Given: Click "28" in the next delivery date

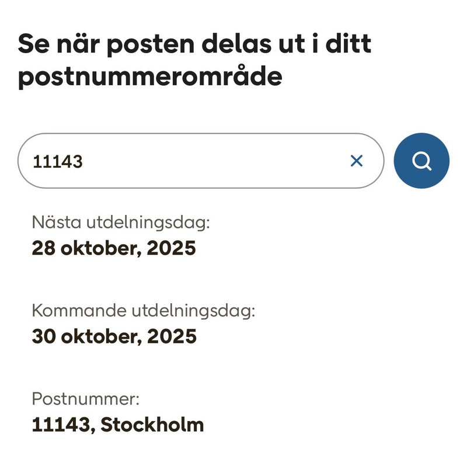Looking at the screenshot, I should 43,248.
